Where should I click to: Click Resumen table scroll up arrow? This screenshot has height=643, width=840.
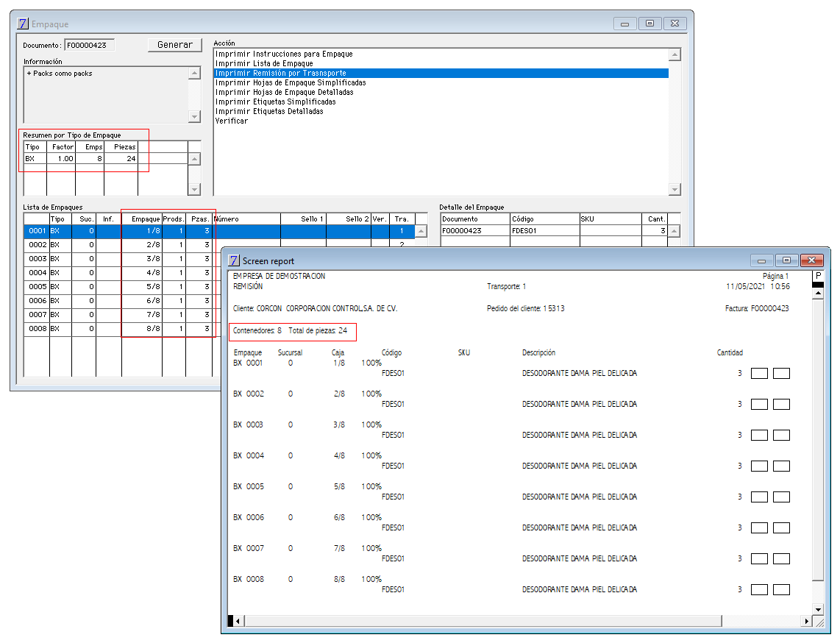194,159
